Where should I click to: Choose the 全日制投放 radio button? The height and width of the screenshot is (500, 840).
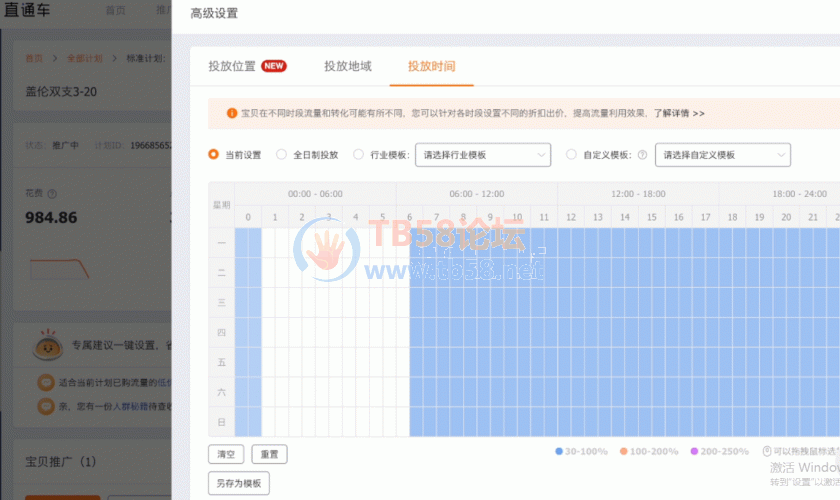tap(281, 155)
